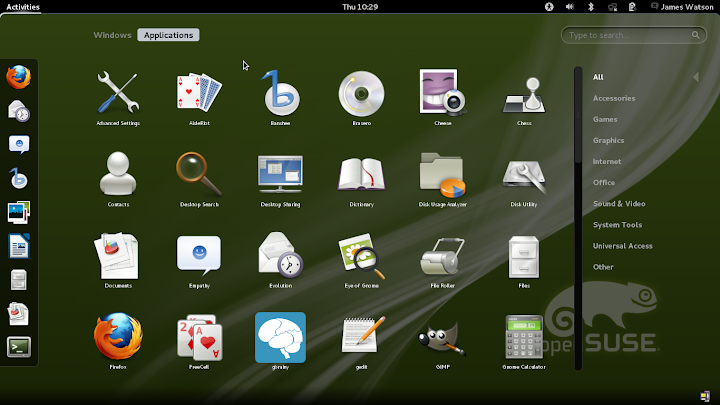
Task: Filter by System Tools category
Action: pos(617,225)
